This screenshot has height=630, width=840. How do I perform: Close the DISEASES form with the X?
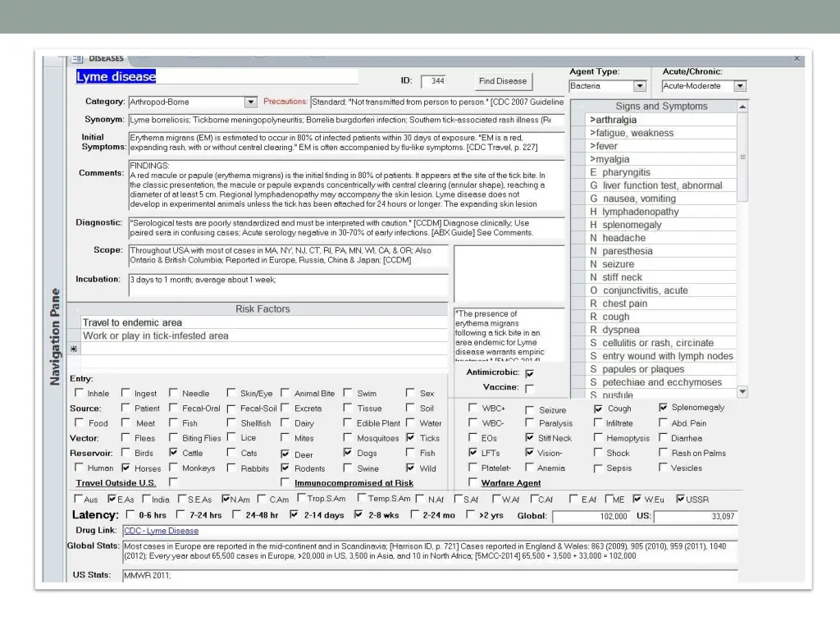tap(797, 58)
